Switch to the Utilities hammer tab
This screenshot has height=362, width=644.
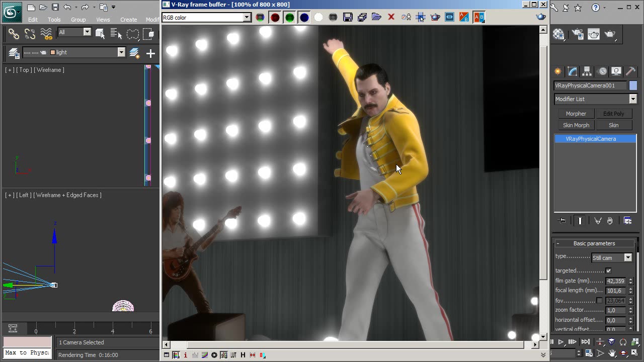click(x=631, y=71)
